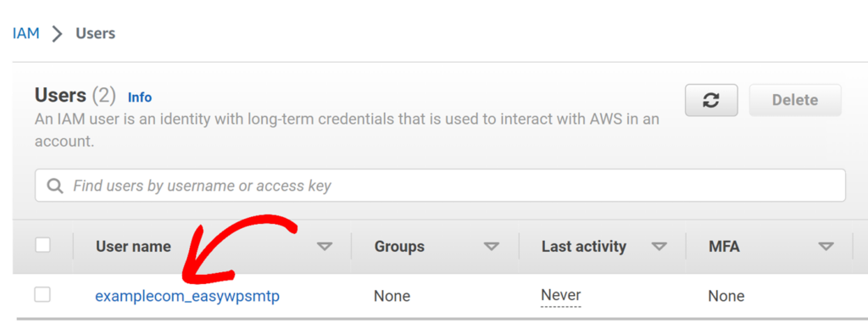Click the underlined Never last activity value
The height and width of the screenshot is (323, 868).
(x=561, y=295)
